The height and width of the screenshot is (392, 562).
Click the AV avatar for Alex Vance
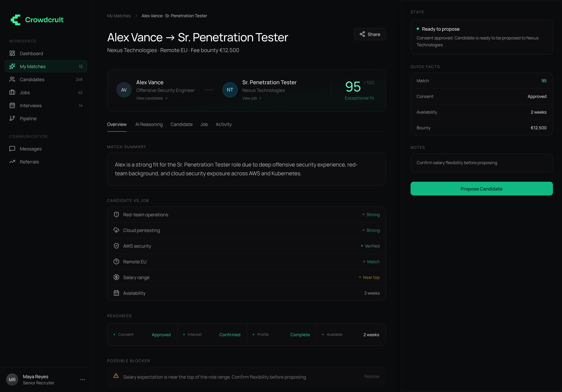pos(124,90)
